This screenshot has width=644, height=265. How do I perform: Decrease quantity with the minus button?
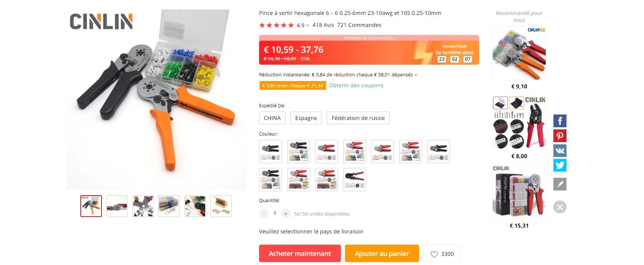[264, 214]
